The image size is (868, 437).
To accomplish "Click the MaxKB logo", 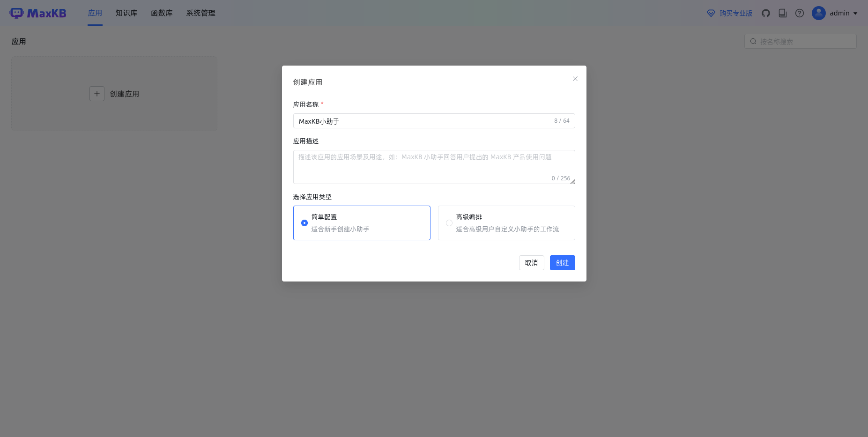I will click(x=38, y=13).
